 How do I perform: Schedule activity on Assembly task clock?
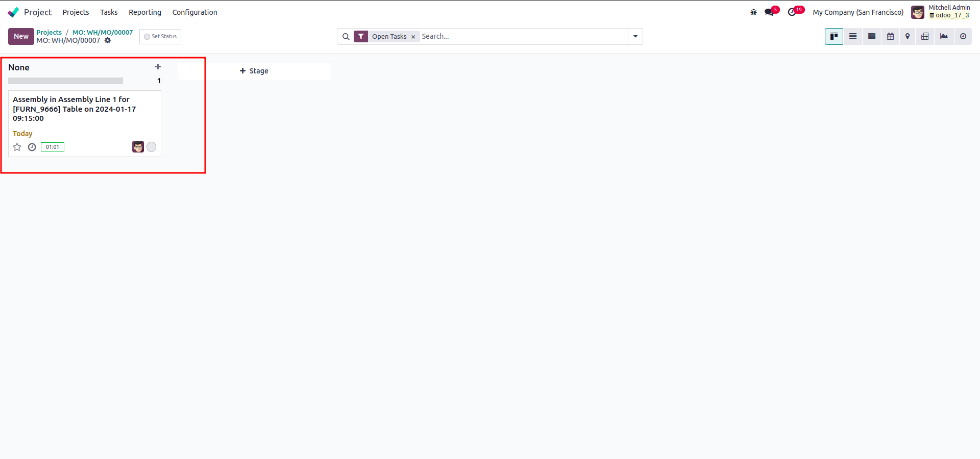click(32, 147)
